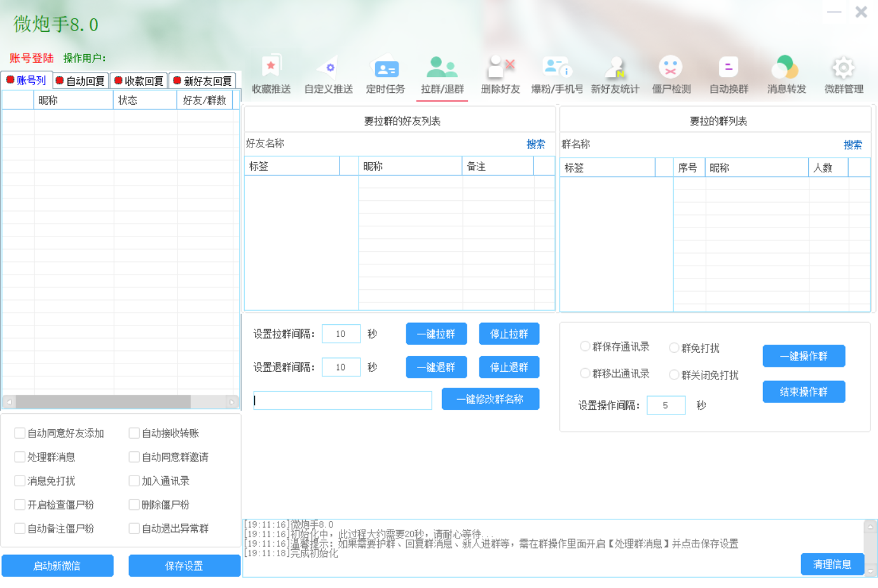Click the 结束操作群 button
This screenshot has height=588, width=878.
point(804,392)
